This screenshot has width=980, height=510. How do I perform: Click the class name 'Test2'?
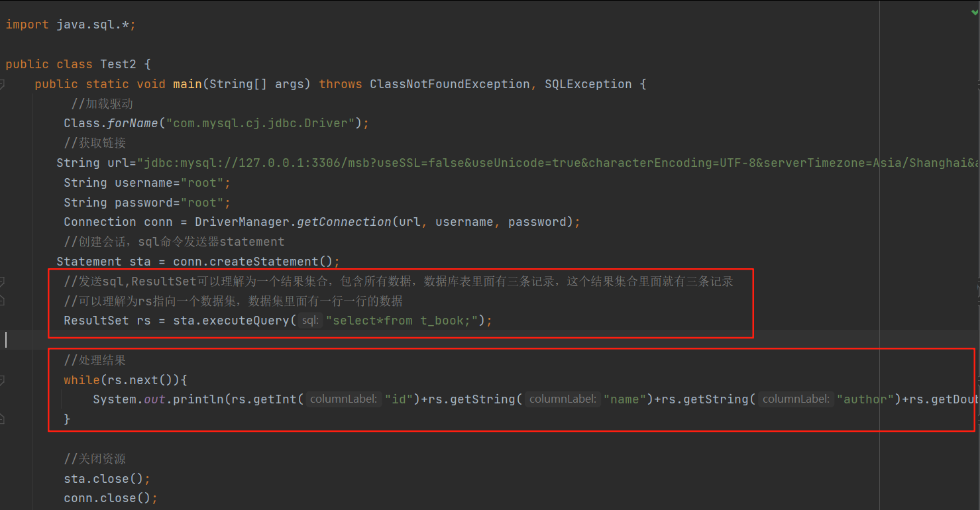[119, 64]
